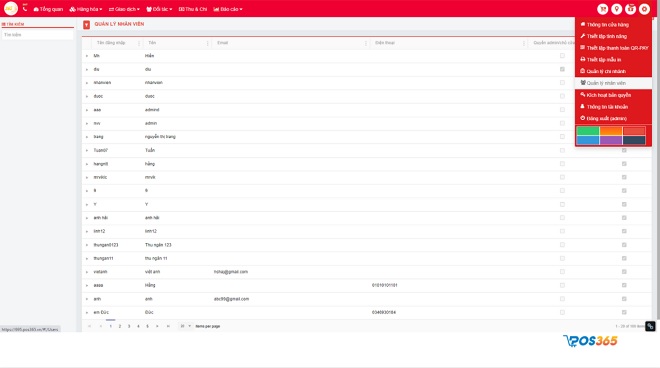Expand the row for user nhanvien
This screenshot has height=368, width=660.
(87, 83)
